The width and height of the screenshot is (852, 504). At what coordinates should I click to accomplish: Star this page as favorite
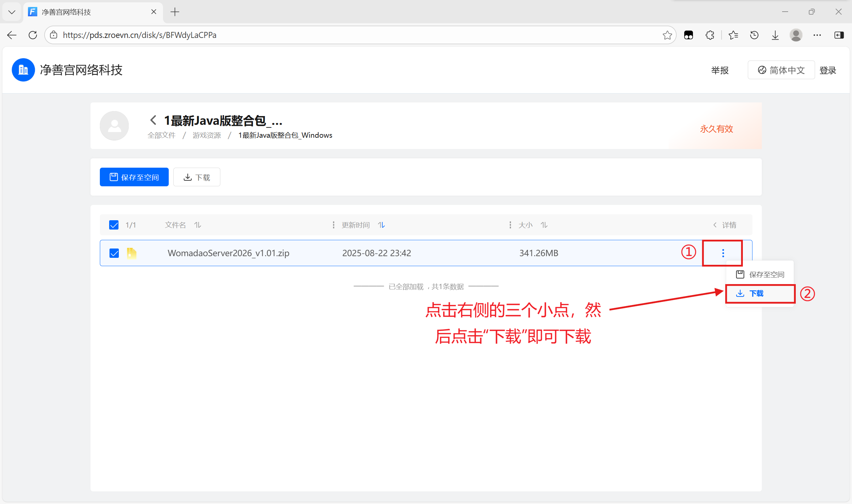coord(667,35)
